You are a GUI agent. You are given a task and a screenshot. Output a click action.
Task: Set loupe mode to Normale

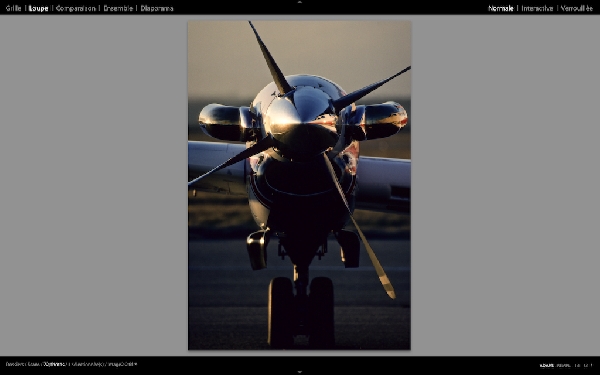[501, 8]
